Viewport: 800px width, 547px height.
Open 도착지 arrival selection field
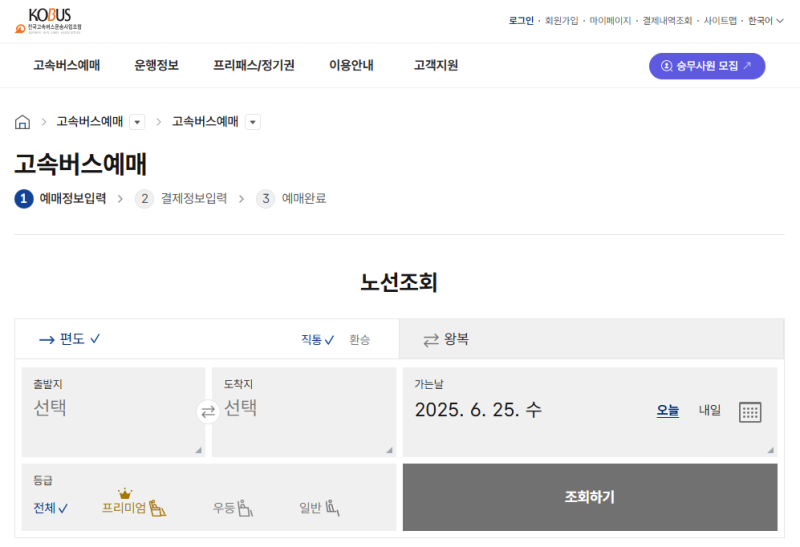pyautogui.click(x=304, y=412)
